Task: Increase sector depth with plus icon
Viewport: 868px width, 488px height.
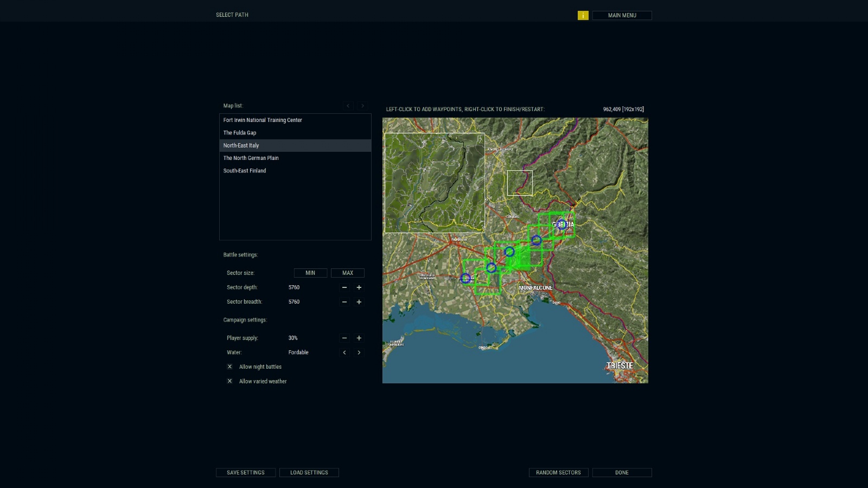Action: point(359,287)
